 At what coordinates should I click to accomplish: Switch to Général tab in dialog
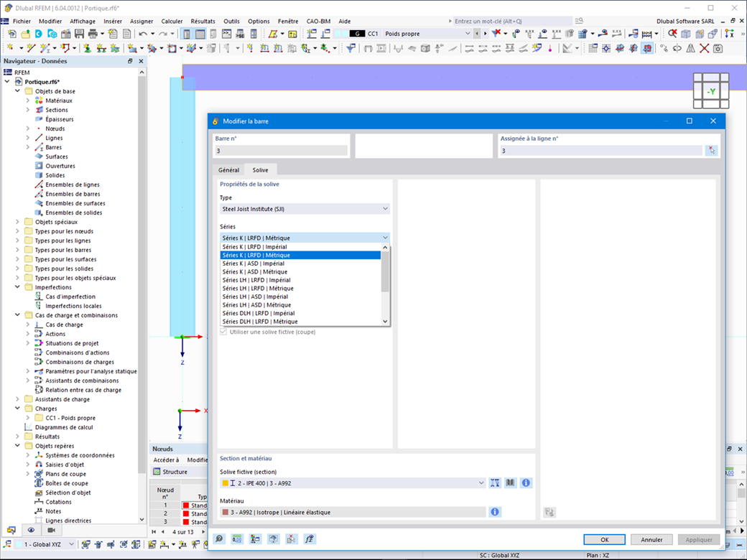(228, 170)
